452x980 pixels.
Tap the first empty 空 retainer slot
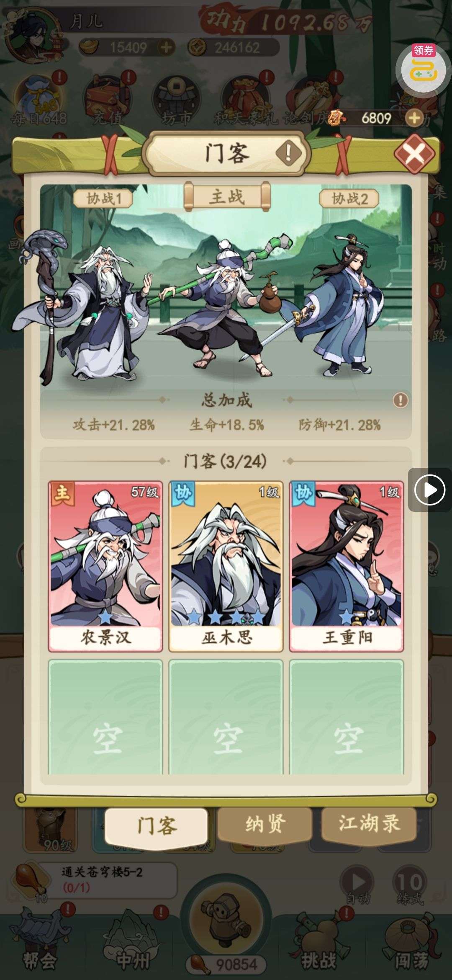pyautogui.click(x=105, y=717)
